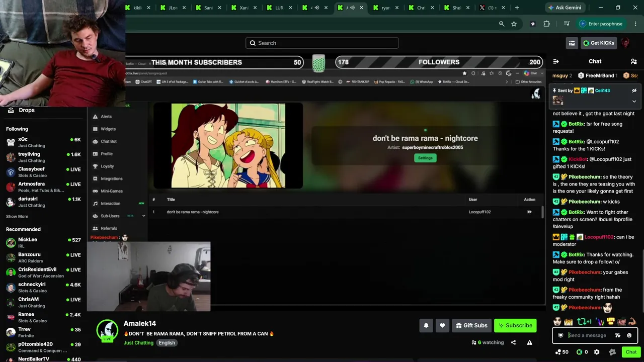Image resolution: width=644 pixels, height=362 pixels.
Task: Click the face-paint emote in quick row
Action: tap(557, 322)
